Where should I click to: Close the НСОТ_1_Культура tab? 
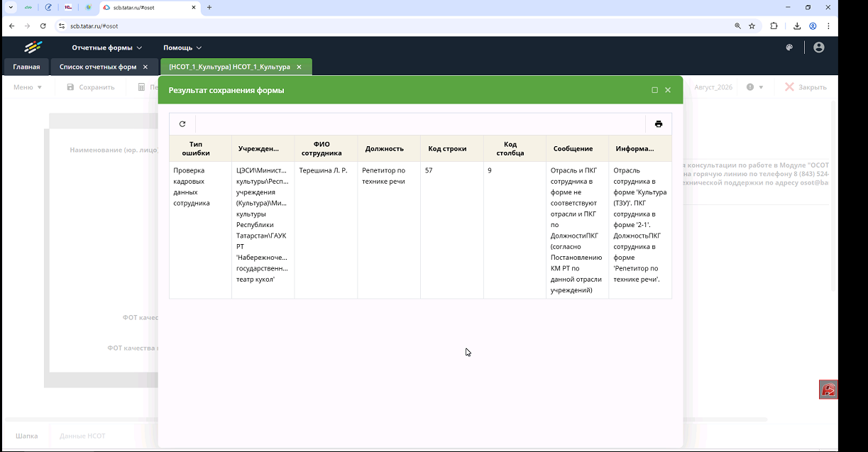(299, 67)
